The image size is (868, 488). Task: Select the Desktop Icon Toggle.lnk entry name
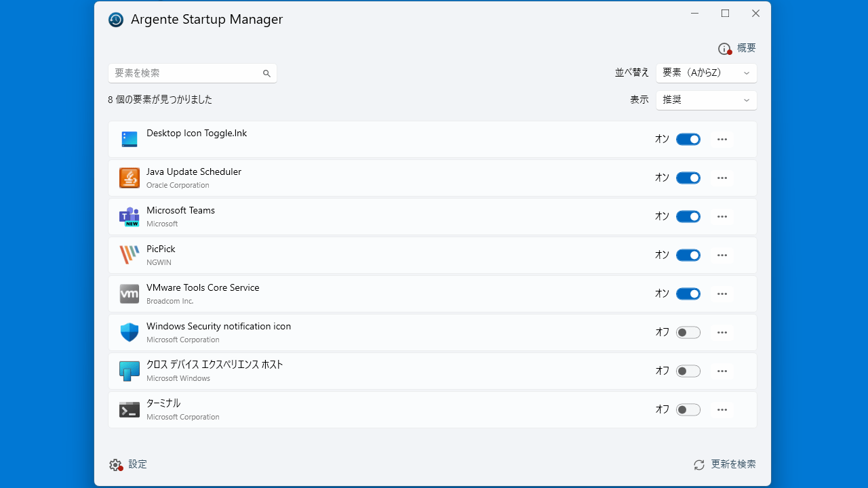(197, 134)
